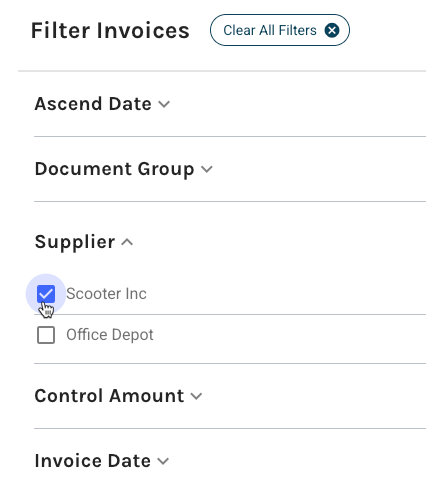Click the Clear All Filters button

[x=280, y=30]
